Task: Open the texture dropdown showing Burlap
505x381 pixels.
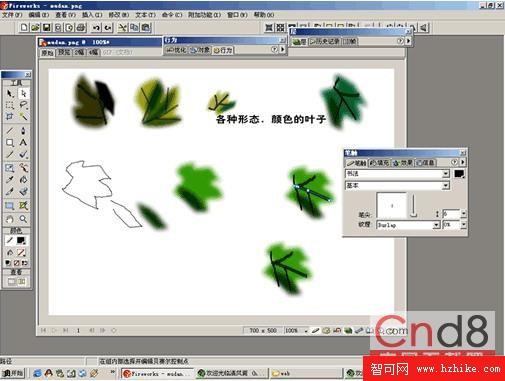Action: (x=409, y=225)
